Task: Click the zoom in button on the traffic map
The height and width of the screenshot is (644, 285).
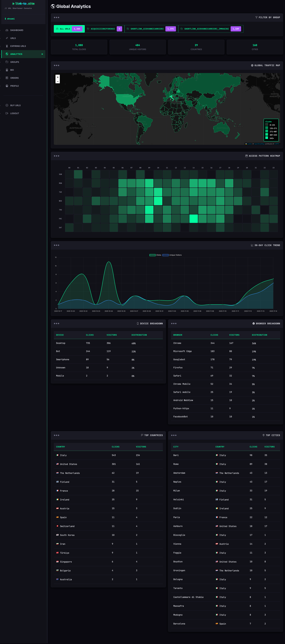Action: coord(57,77)
